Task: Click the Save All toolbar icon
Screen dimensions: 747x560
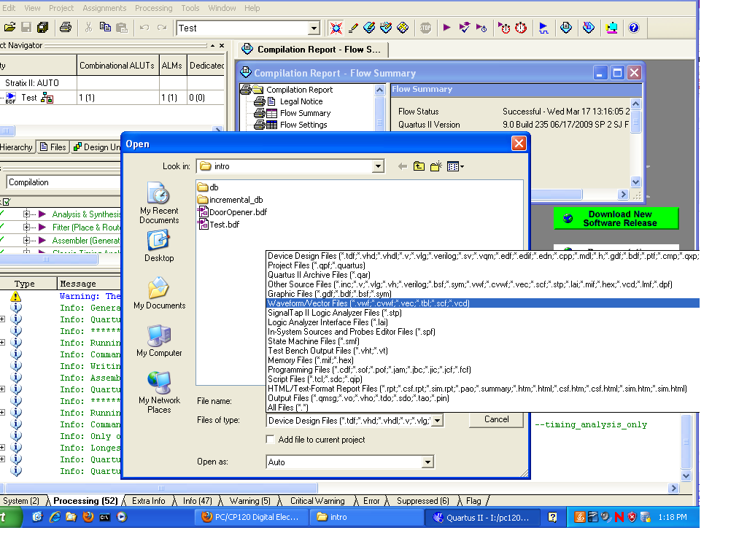Action: pyautogui.click(x=43, y=28)
